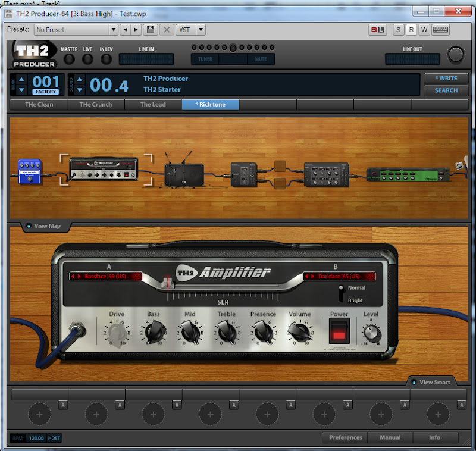Click the SEARCH button
This screenshot has height=451, width=476.
tap(446, 90)
